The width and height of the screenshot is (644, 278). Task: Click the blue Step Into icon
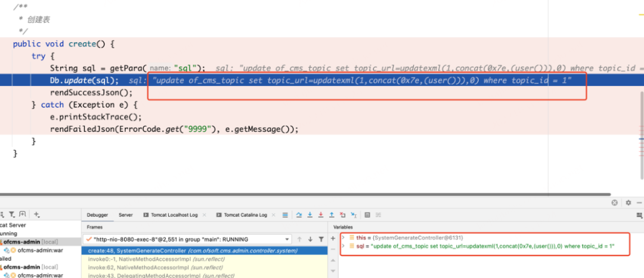tap(309, 215)
